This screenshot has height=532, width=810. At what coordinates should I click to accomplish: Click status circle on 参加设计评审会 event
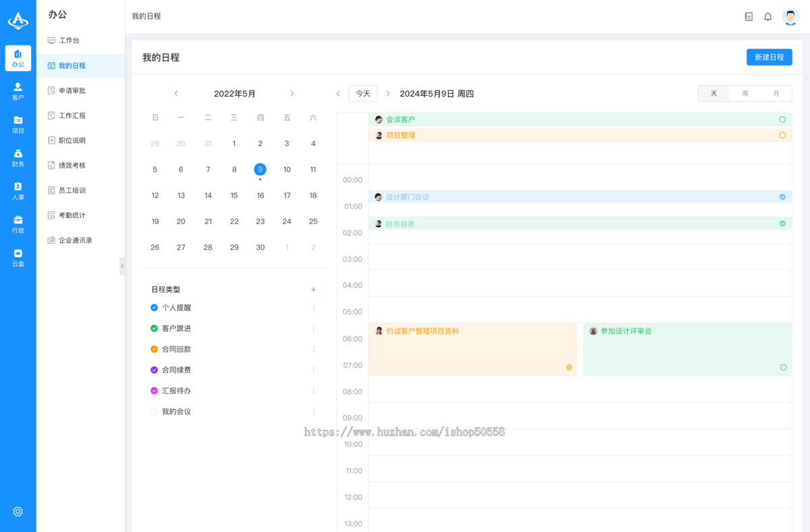tap(783, 367)
